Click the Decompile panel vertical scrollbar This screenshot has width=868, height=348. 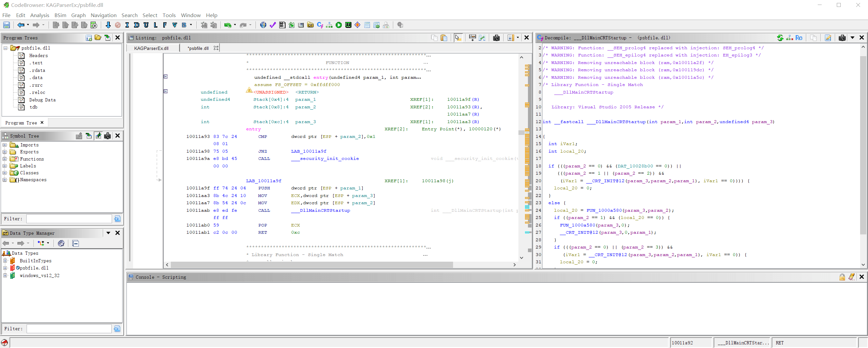tap(863, 145)
